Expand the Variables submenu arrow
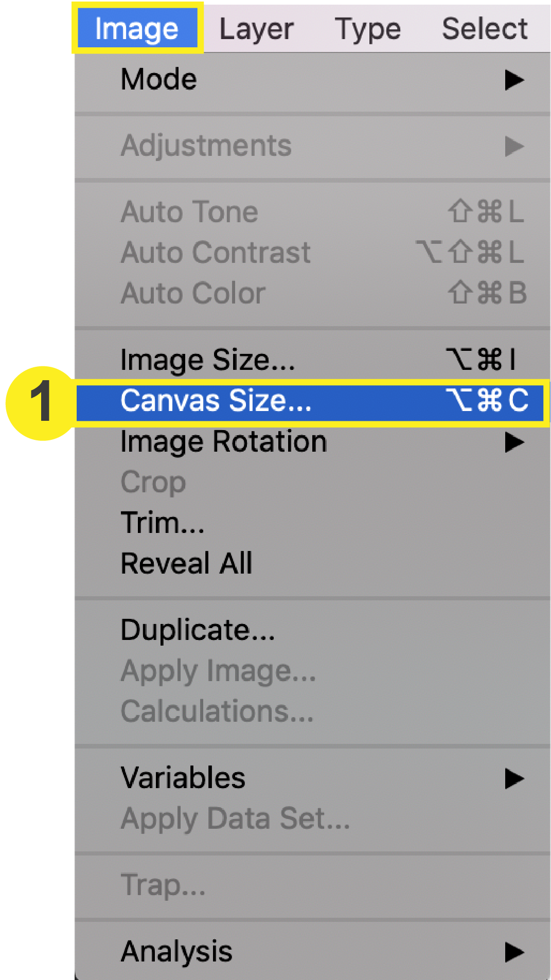 coord(514,778)
